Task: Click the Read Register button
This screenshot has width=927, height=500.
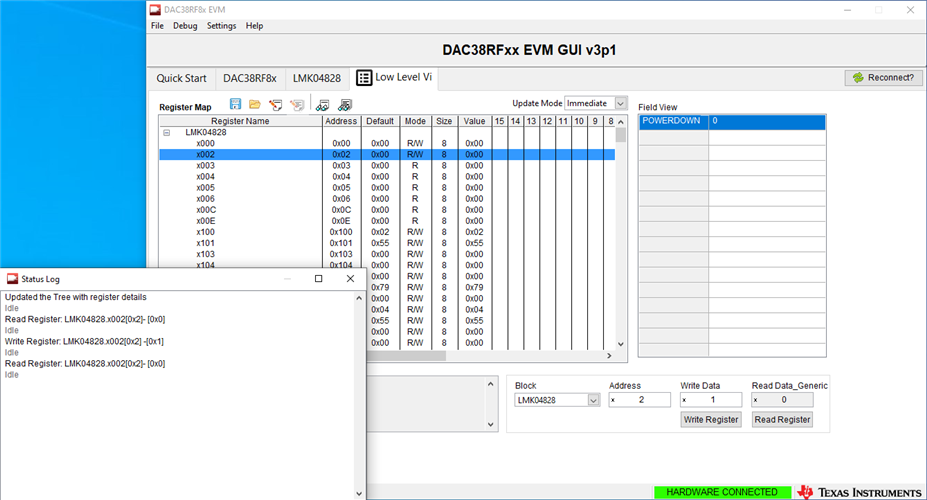Action: (x=782, y=420)
